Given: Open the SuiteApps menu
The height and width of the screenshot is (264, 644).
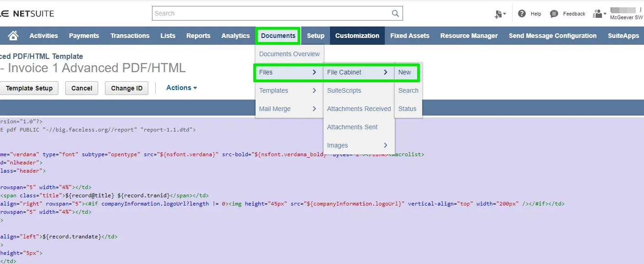Looking at the screenshot, I should (623, 36).
